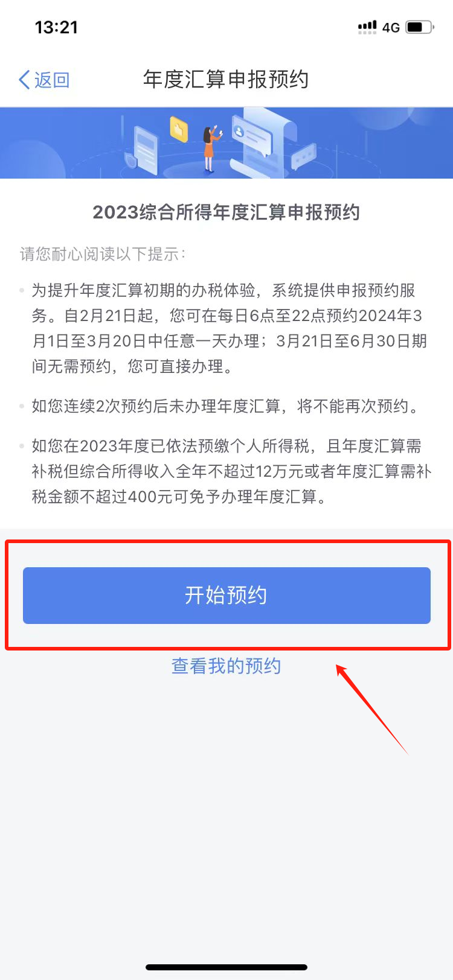
Task: Tap the 400元 tax exemption paragraph
Action: coord(231,471)
